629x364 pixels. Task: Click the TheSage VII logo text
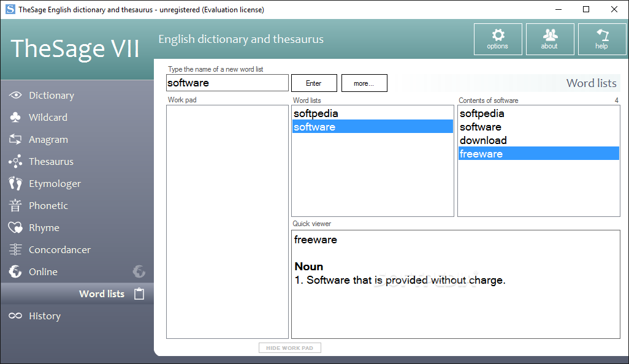75,48
